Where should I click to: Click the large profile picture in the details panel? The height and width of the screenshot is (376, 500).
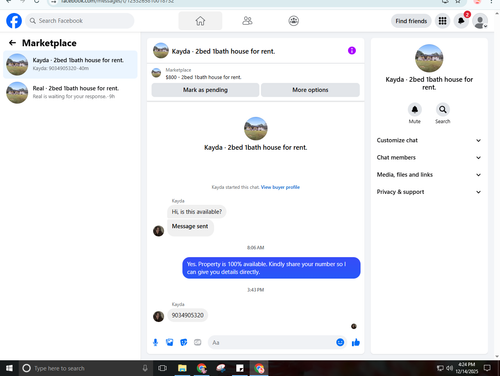(429, 58)
